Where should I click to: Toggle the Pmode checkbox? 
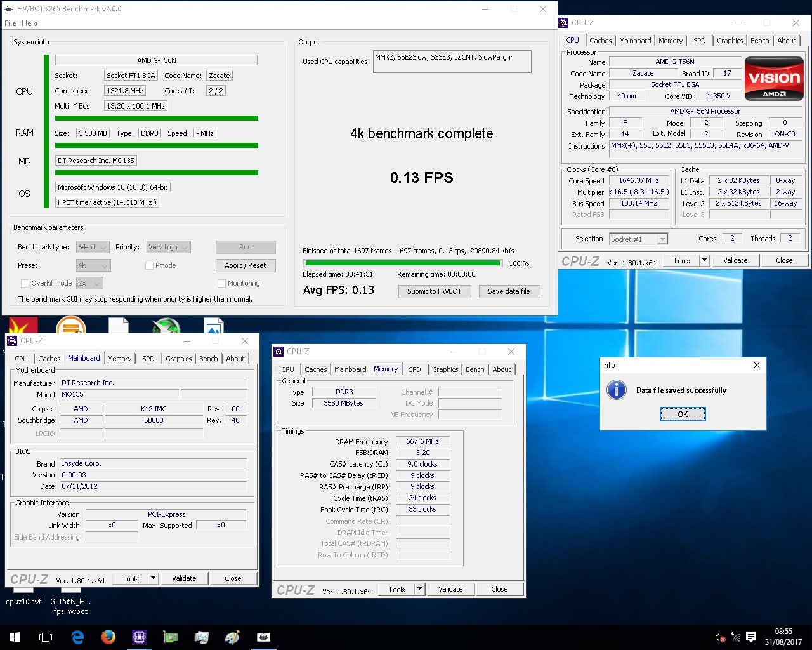coord(150,265)
